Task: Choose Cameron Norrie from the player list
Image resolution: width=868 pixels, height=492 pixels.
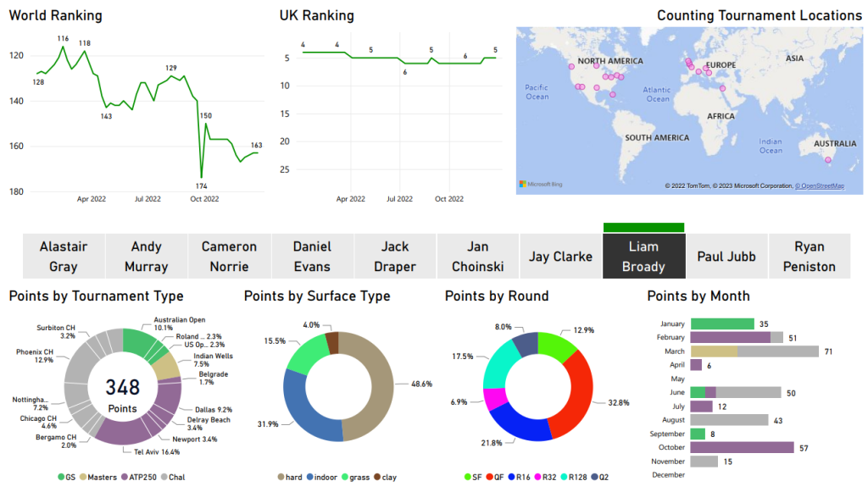Action: (229, 257)
